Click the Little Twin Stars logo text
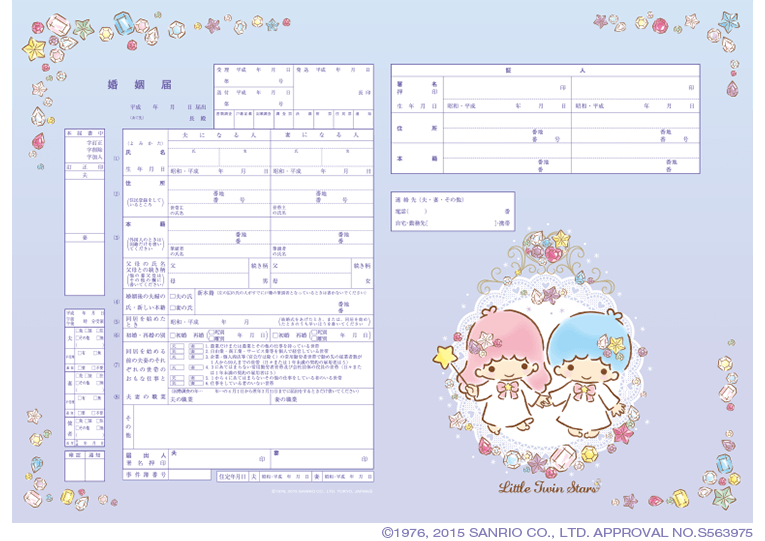765x541 pixels. [548, 487]
